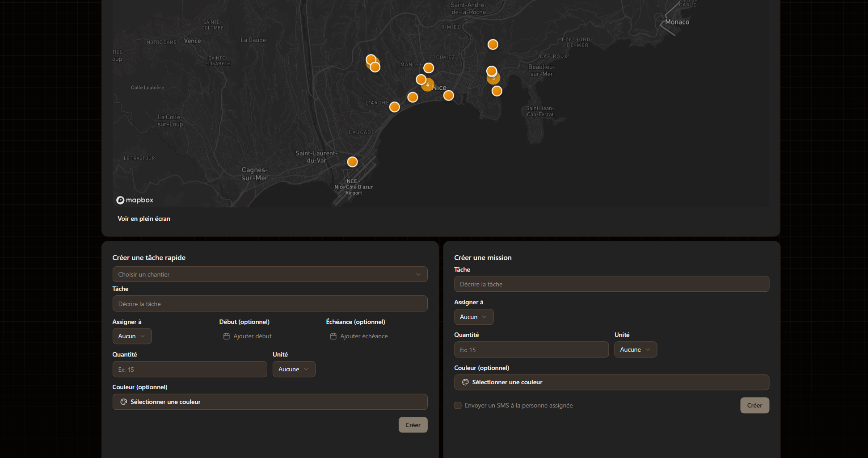Open Unité dropdown in mission form
This screenshot has height=458, width=868.
[x=636, y=349]
